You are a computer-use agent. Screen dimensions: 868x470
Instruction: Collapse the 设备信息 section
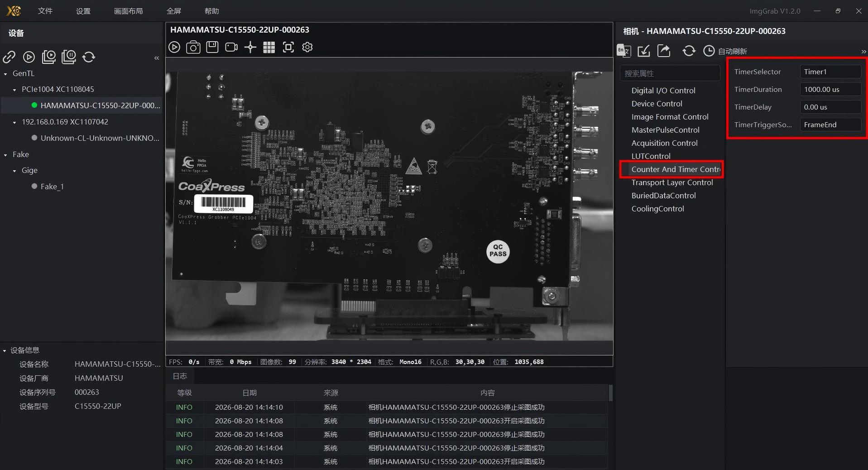[x=5, y=350]
